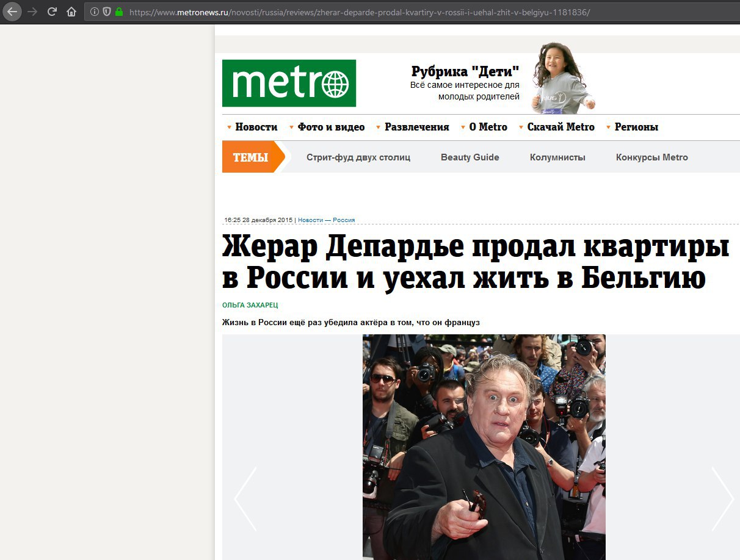Open the Конкурсы Metro topic

(x=652, y=157)
